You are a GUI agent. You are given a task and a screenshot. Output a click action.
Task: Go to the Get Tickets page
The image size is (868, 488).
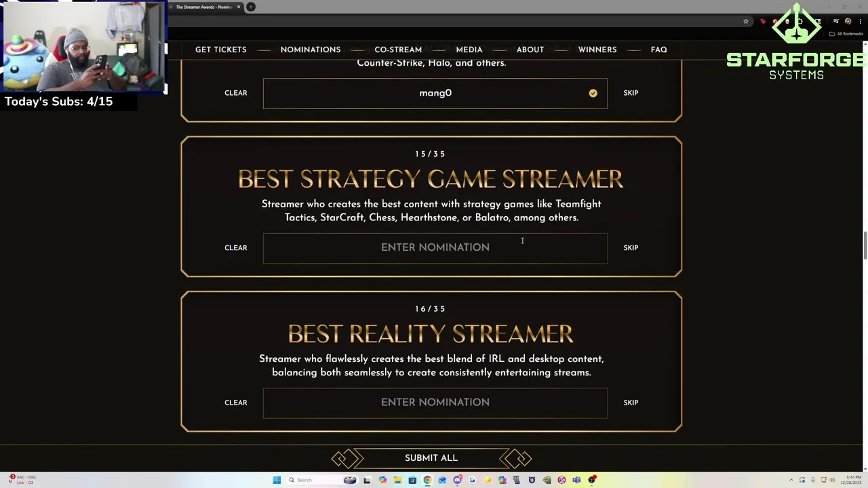221,49
